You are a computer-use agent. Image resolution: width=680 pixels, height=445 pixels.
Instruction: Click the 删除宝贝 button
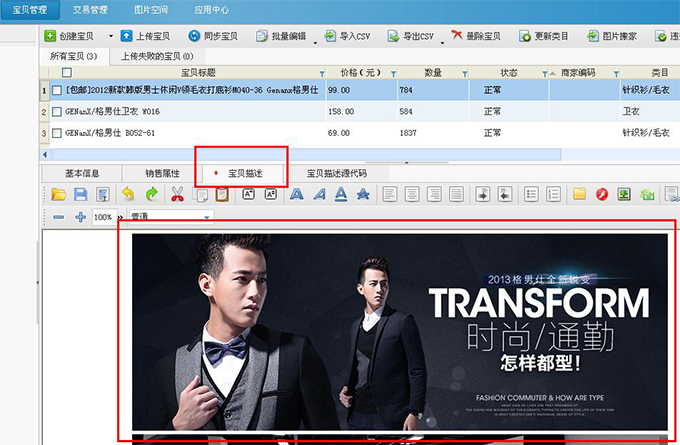(x=476, y=36)
